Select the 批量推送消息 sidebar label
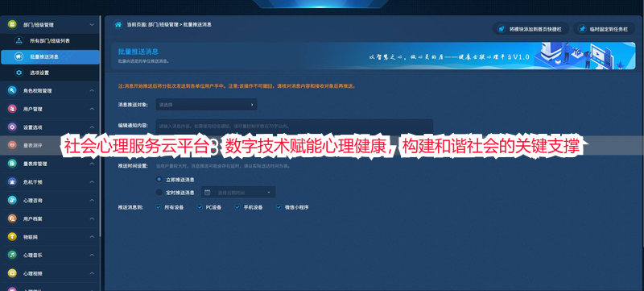This screenshot has width=644, height=291. click(x=44, y=56)
